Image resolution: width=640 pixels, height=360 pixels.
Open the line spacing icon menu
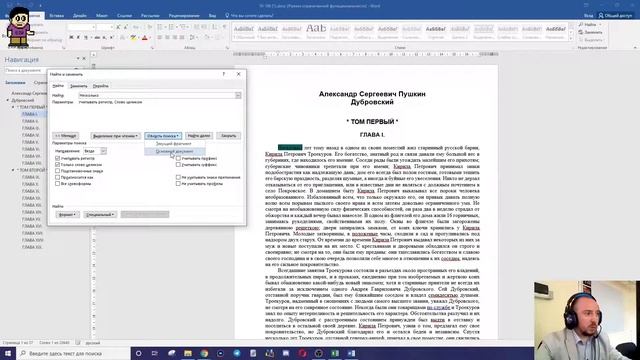click(x=193, y=38)
